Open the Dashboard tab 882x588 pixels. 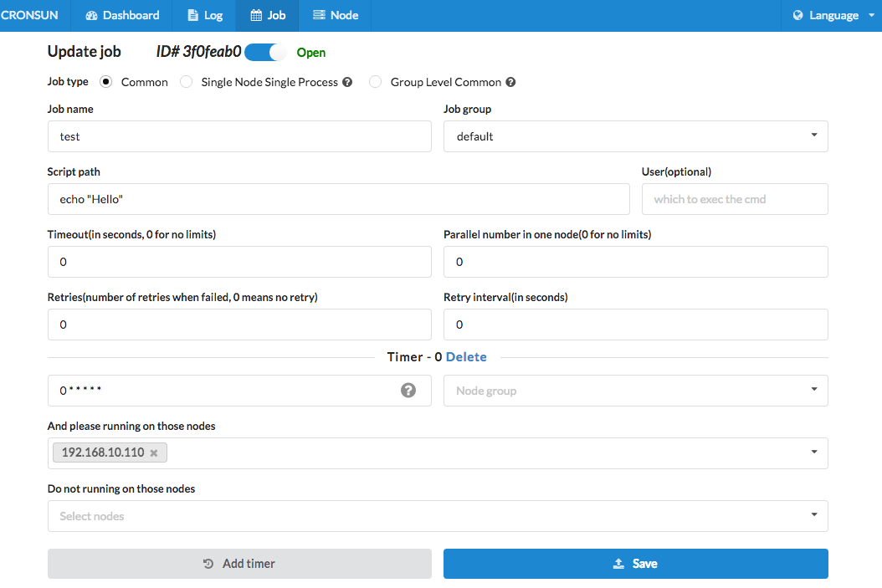coord(122,15)
